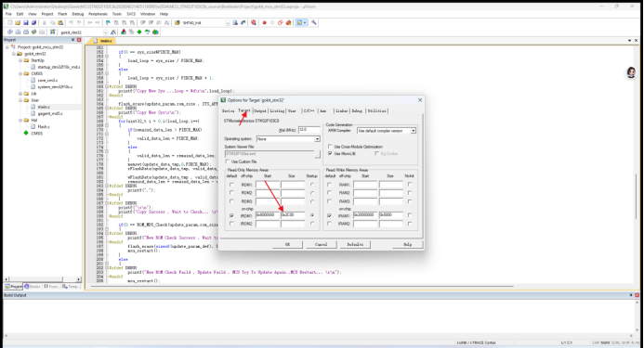Uncheck the IROM1 default checkbox

(x=231, y=215)
